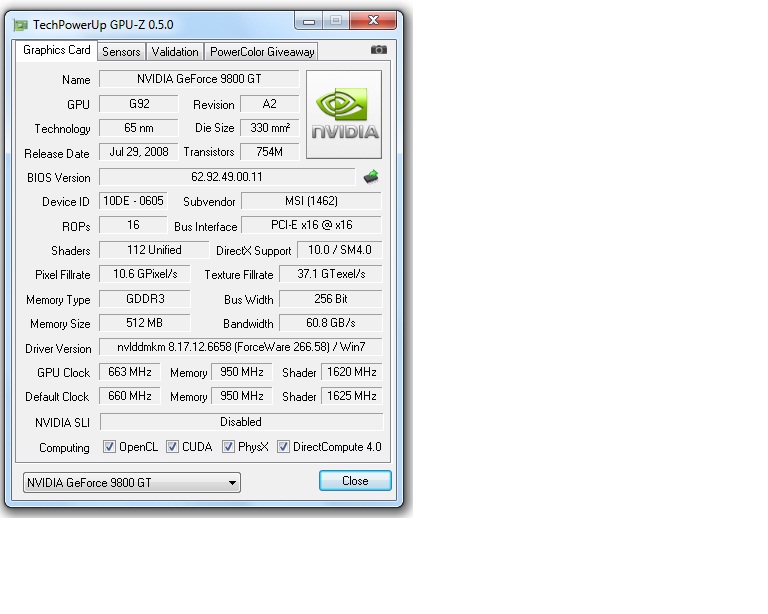Click the Die Size field 330 mm²
This screenshot has width=768, height=614.
pyautogui.click(x=269, y=128)
